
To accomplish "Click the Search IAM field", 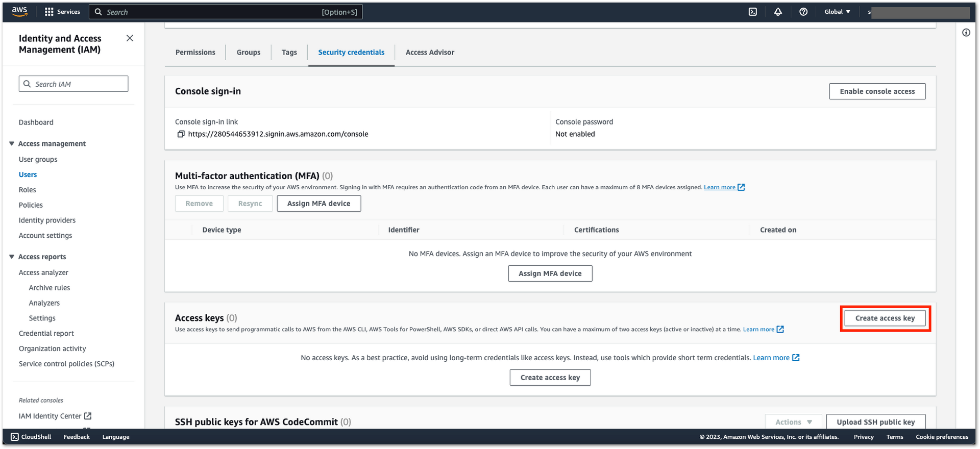I will (x=73, y=84).
